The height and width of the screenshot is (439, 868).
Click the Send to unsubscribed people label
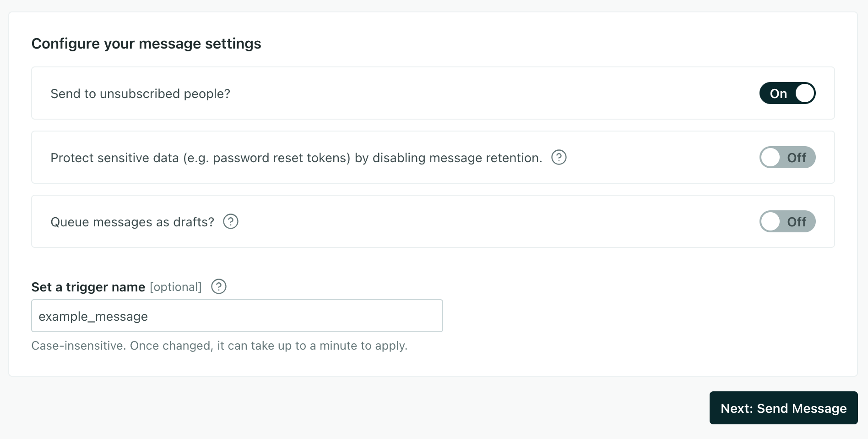pos(140,93)
